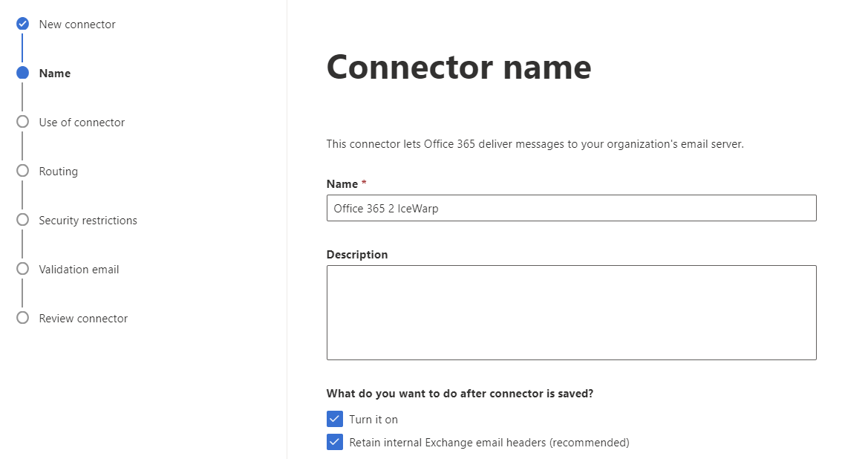The height and width of the screenshot is (459, 868).
Task: Click the Use of connector step circle
Action: 23,122
